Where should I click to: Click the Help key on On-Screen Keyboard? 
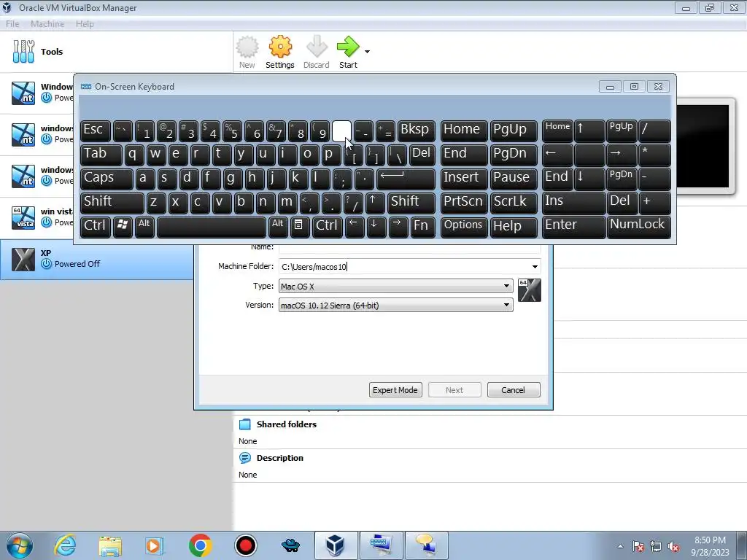tap(513, 227)
